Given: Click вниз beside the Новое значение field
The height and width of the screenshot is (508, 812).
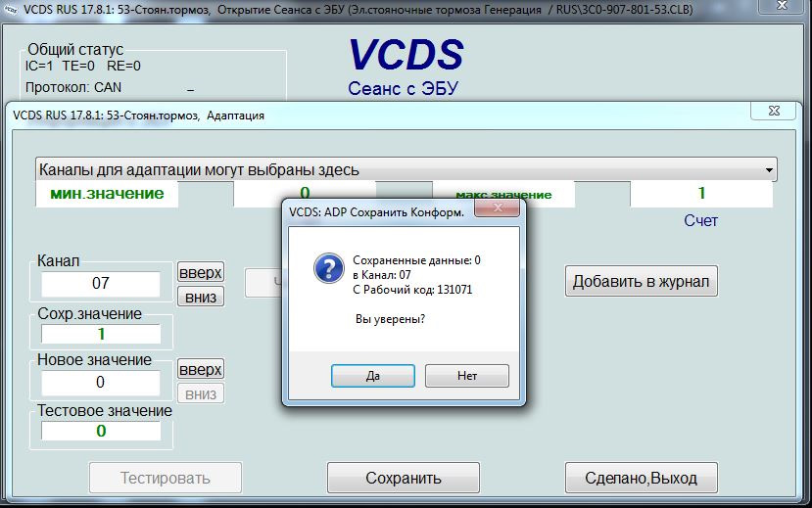Looking at the screenshot, I should click(x=201, y=394).
